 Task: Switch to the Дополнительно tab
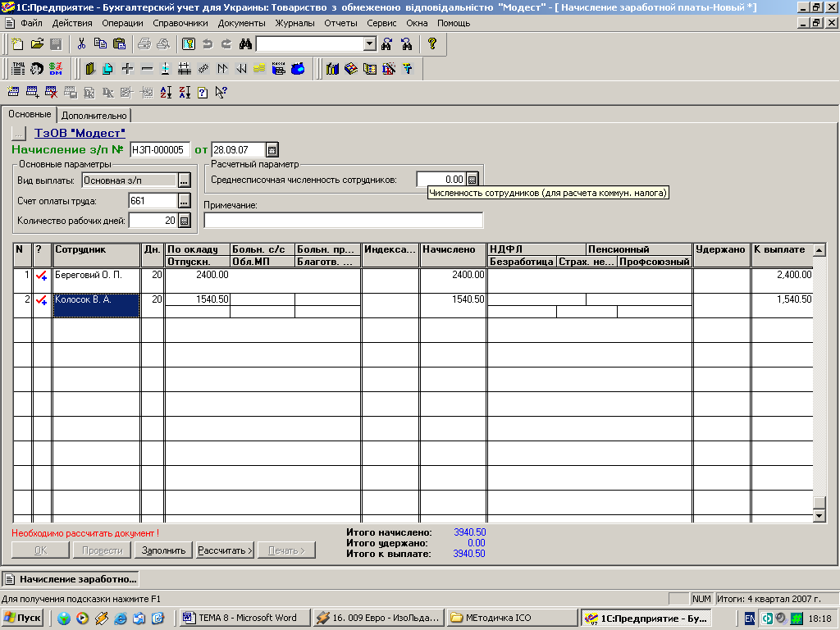point(94,115)
